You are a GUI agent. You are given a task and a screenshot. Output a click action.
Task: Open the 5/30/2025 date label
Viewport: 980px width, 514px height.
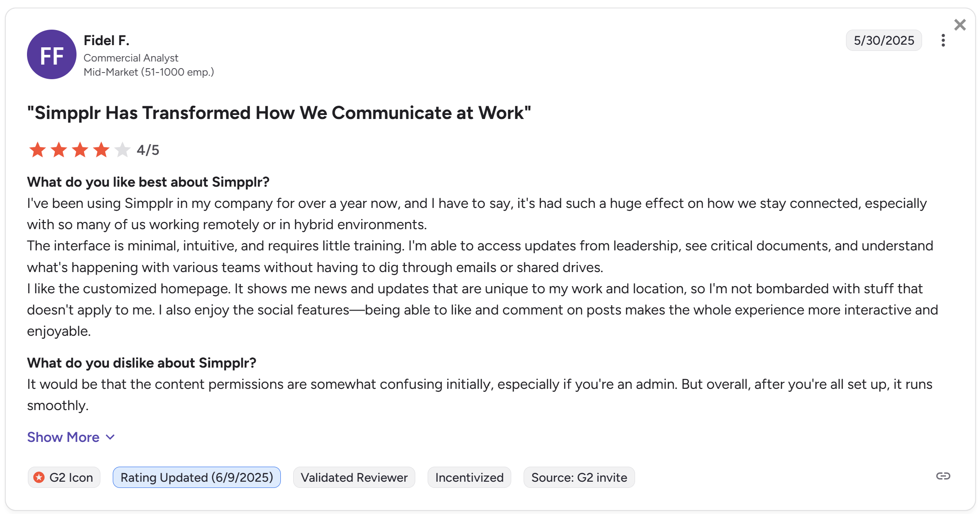point(883,40)
